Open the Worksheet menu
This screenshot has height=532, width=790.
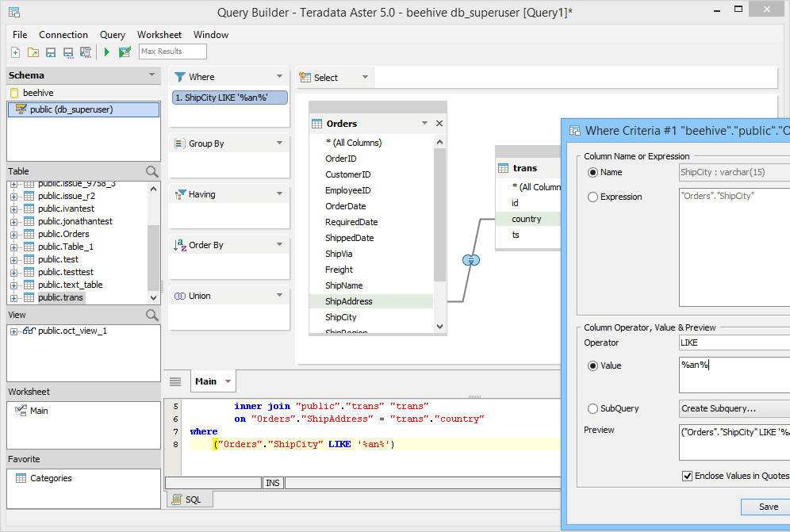(x=159, y=35)
